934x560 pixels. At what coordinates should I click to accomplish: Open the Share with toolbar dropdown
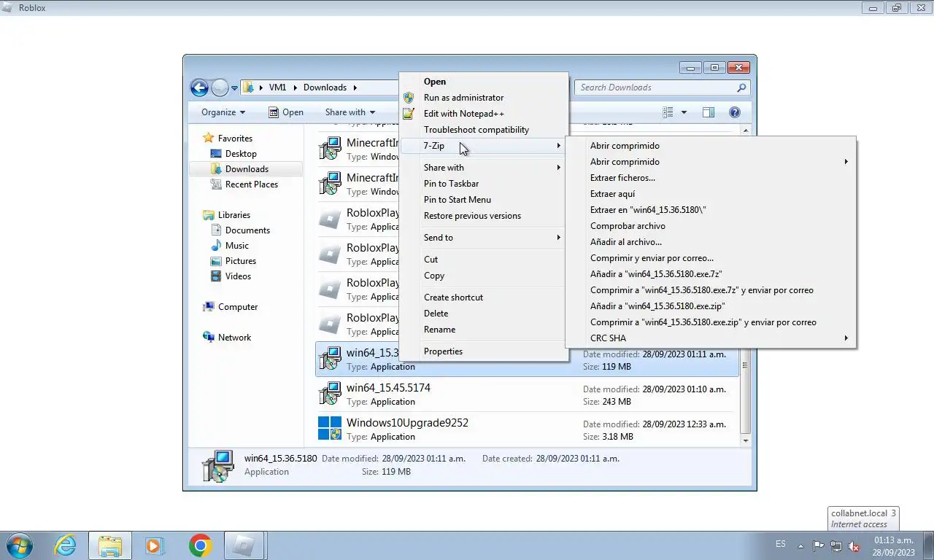(x=350, y=112)
